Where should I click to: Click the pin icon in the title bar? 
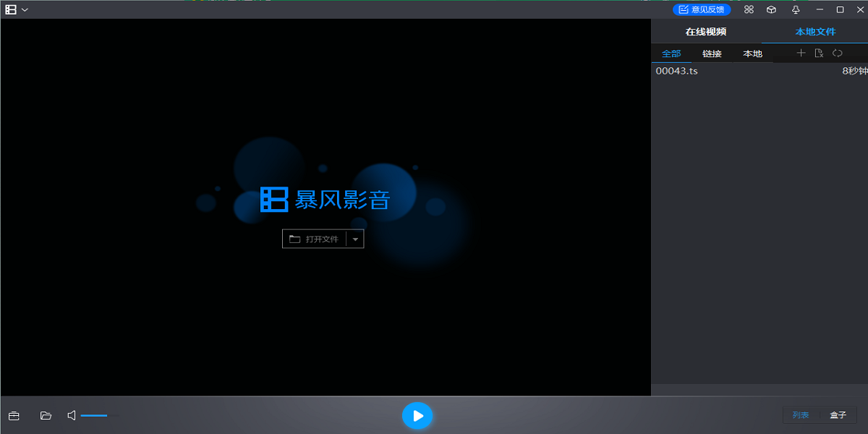[x=795, y=9]
